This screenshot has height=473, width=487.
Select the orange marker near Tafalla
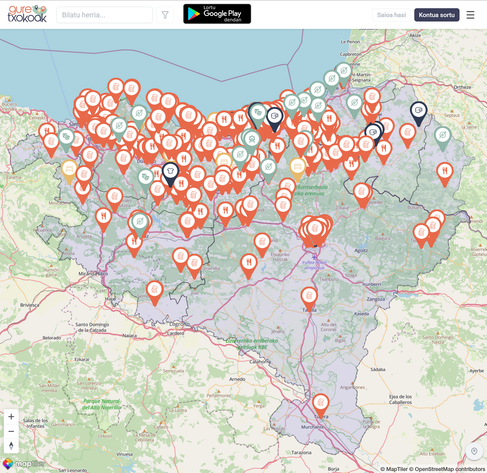(309, 299)
